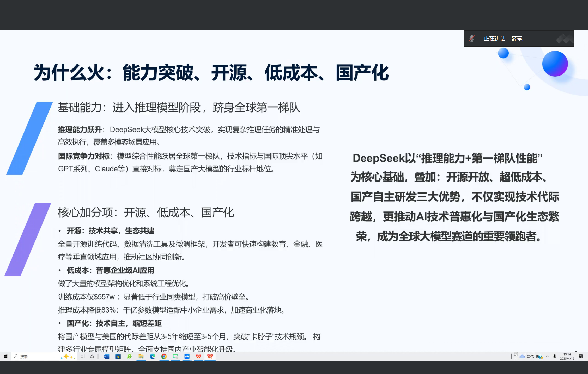Switch to the WPS Office taskbar icon
Image resolution: width=588 pixels, height=374 pixels.
(x=198, y=356)
